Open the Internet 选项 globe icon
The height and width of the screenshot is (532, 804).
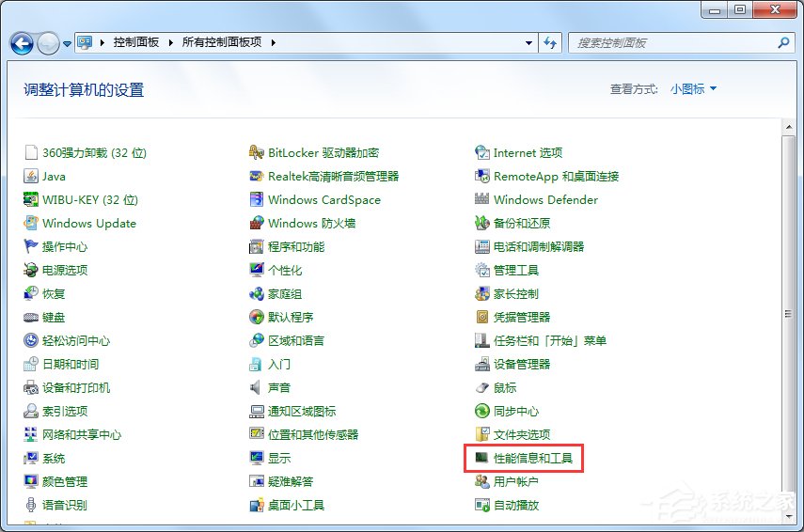point(482,152)
